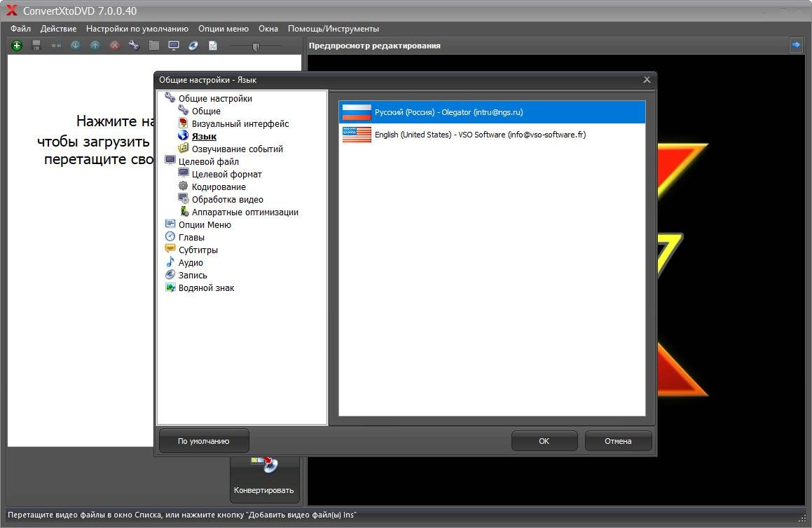Confirm settings with OK button
The width and height of the screenshot is (812, 528).
544,442
